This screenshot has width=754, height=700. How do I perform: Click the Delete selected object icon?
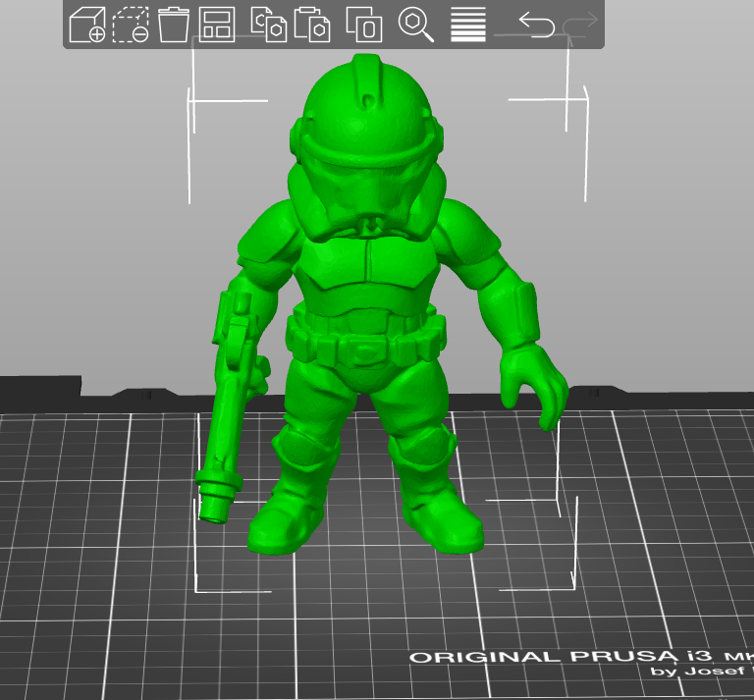(x=131, y=25)
